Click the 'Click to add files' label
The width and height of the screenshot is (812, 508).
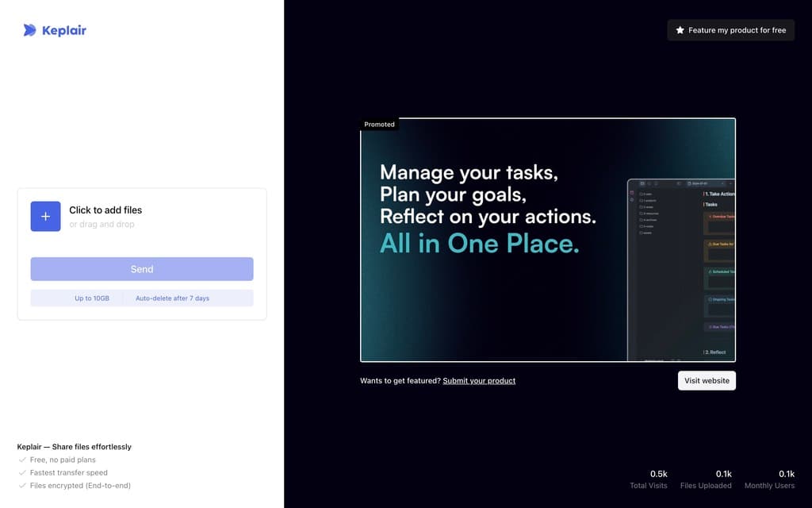pos(105,210)
